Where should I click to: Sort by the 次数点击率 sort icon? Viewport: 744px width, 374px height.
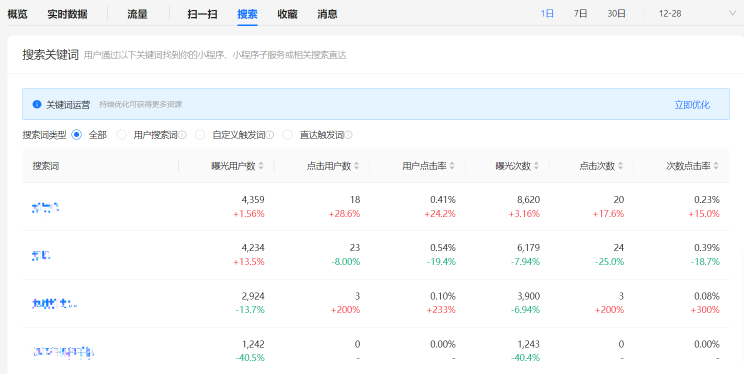pos(716,166)
